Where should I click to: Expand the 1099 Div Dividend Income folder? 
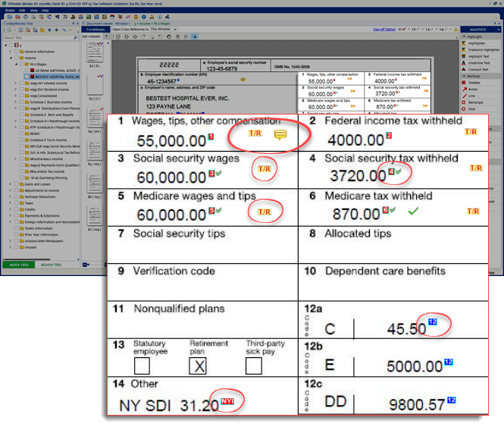15,89
